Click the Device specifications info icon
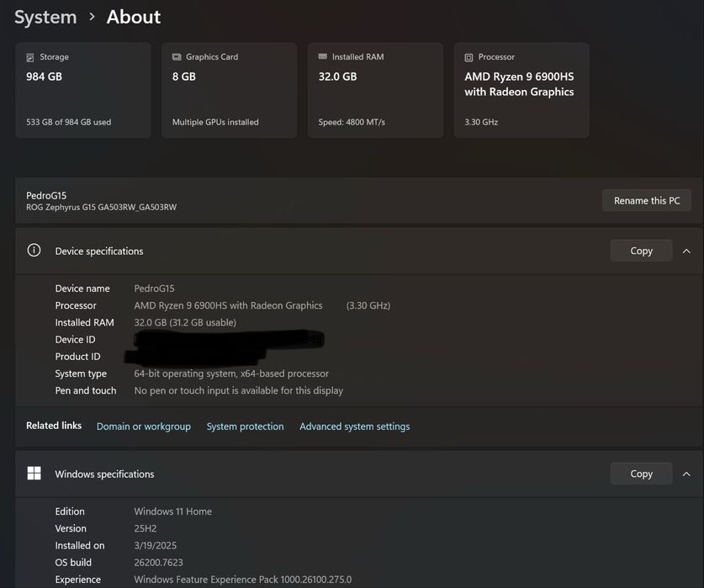 (34, 250)
